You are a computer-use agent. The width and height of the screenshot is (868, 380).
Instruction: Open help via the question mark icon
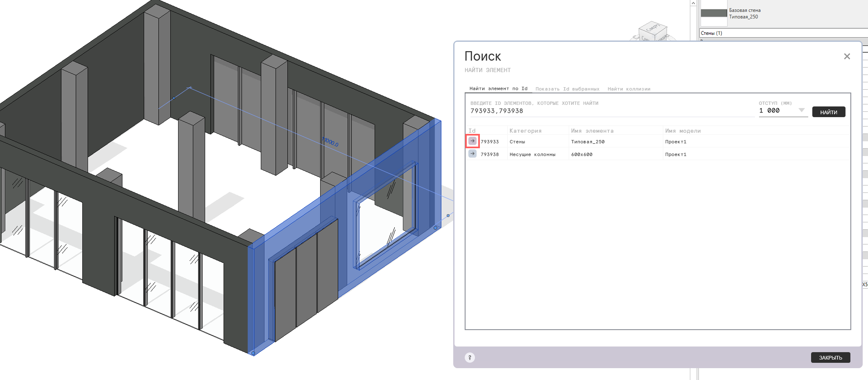tap(470, 357)
